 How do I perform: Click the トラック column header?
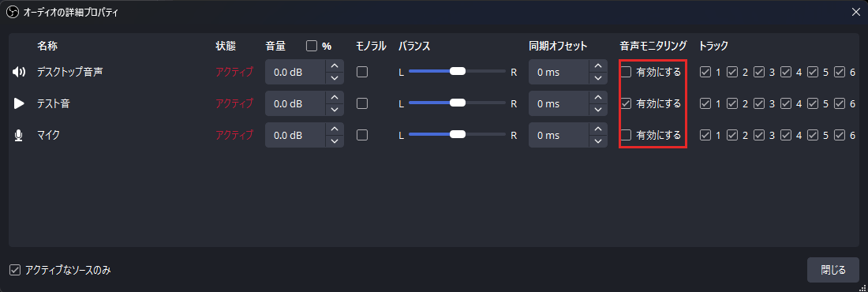(x=713, y=46)
